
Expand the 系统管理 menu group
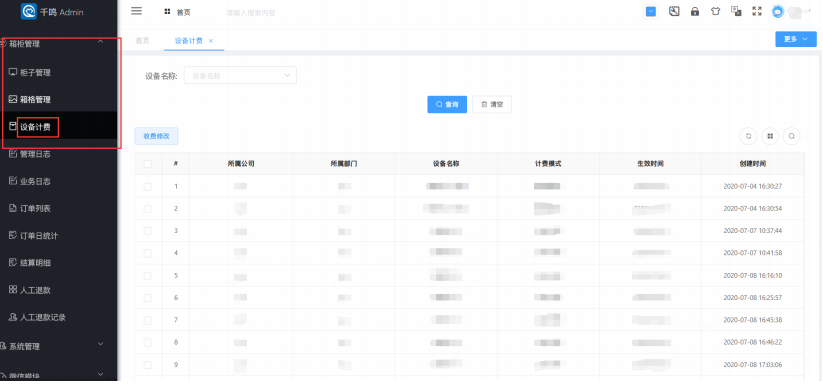[x=59, y=346]
